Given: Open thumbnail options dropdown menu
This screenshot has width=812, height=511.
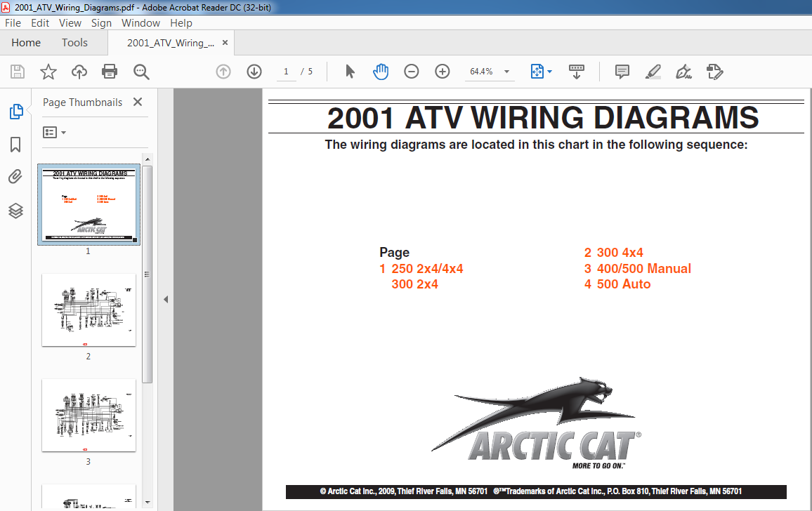Looking at the screenshot, I should click(54, 133).
